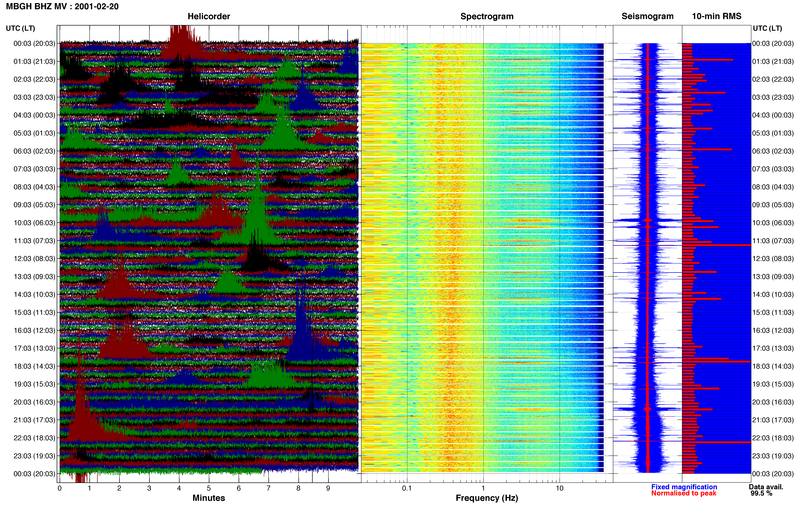Click tick '9' on the Minutes axis

328,488
